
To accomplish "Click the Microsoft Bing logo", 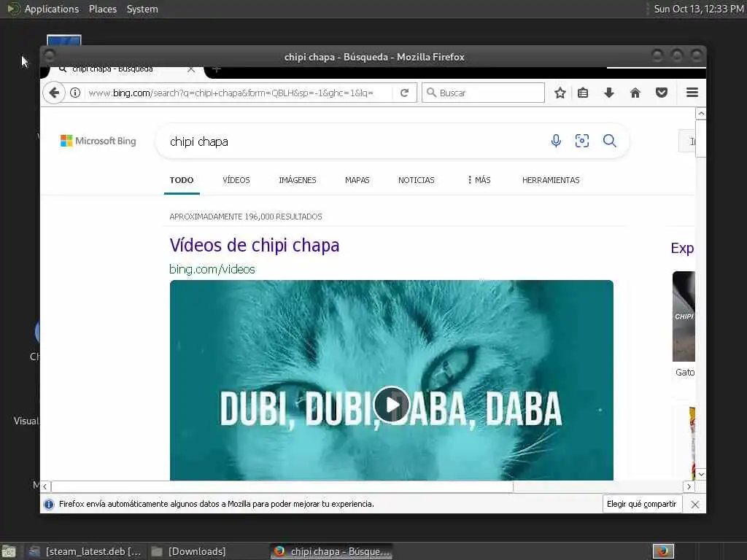I will point(98,141).
